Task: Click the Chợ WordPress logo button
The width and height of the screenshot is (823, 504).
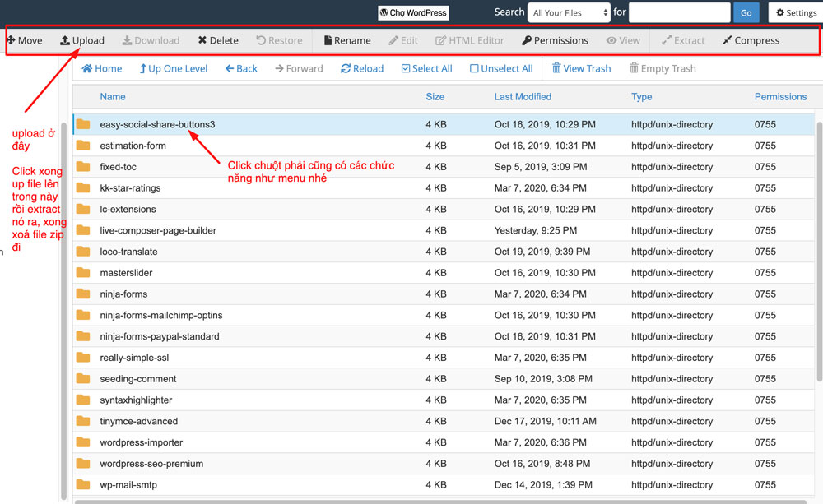Action: click(414, 12)
